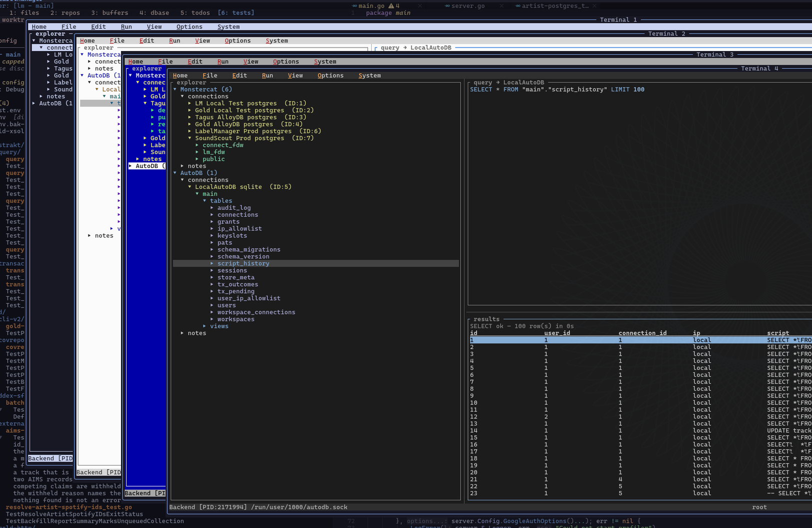Select the tx_pending table
The height and width of the screenshot is (528, 812).
click(x=236, y=292)
